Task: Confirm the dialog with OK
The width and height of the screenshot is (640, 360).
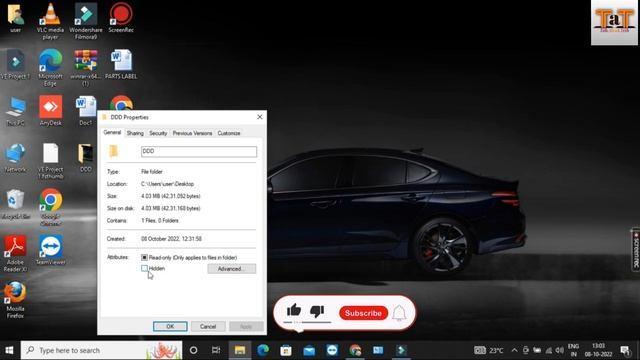Action: point(170,327)
